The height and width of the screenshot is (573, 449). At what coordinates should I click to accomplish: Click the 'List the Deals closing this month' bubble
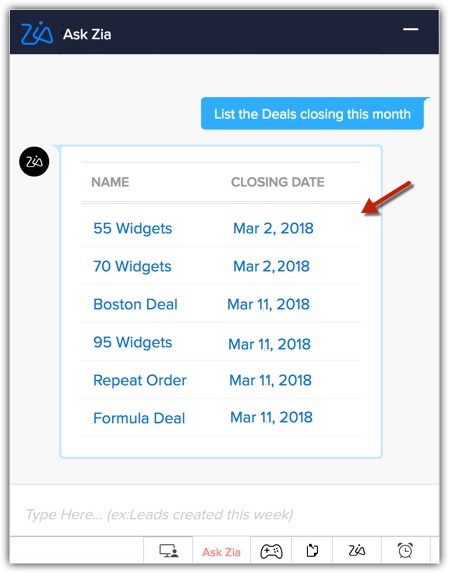click(312, 114)
